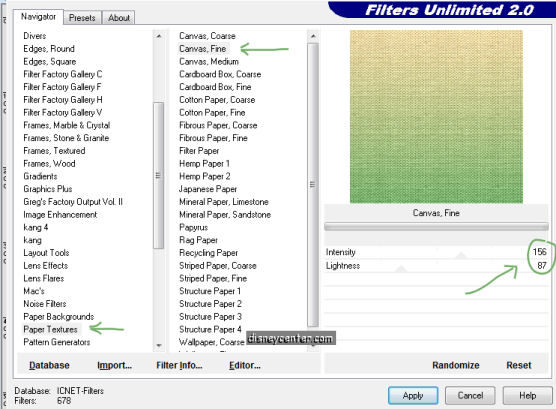This screenshot has width=556, height=409.
Task: Open Help
Action: tap(527, 395)
